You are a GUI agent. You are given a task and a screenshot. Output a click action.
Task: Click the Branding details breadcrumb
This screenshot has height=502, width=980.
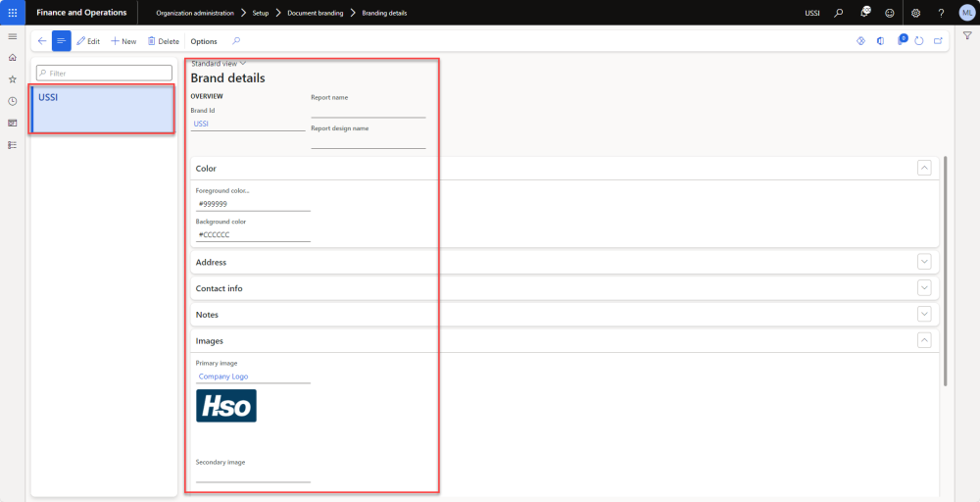pos(384,13)
